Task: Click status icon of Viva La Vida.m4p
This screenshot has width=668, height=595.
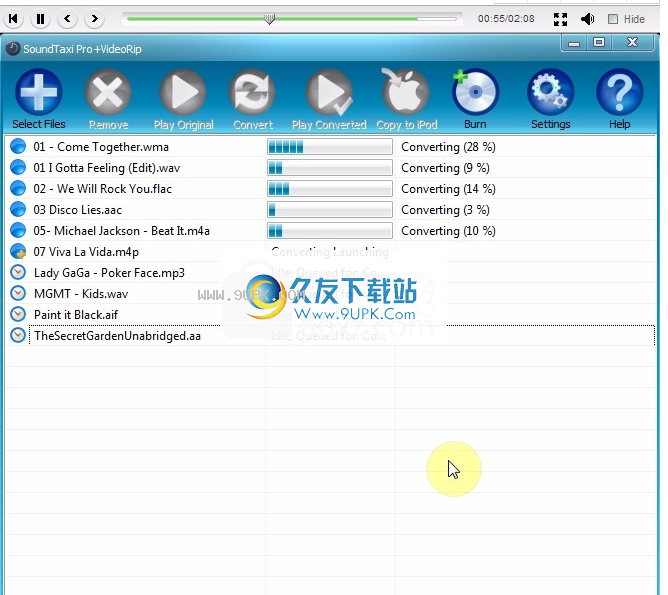Action: point(18,251)
